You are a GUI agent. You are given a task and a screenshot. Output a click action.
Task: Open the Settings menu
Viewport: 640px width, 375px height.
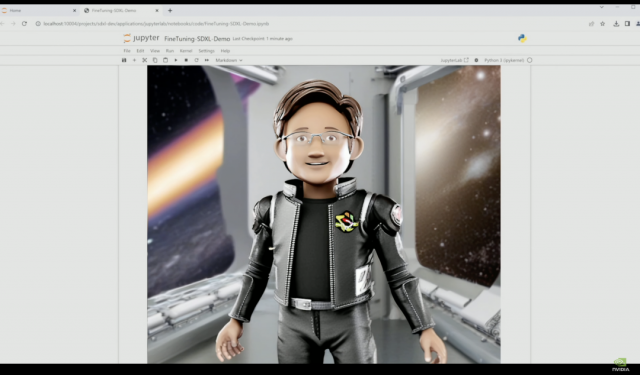206,51
